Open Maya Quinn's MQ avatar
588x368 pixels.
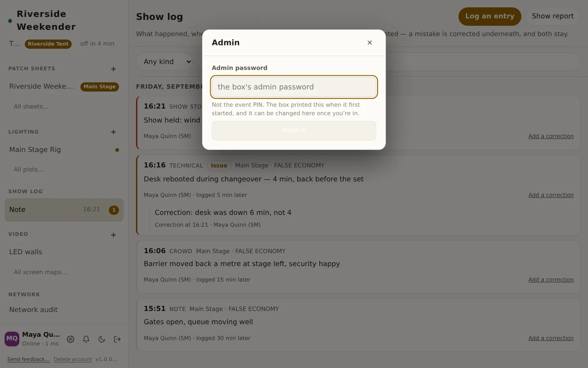12,339
